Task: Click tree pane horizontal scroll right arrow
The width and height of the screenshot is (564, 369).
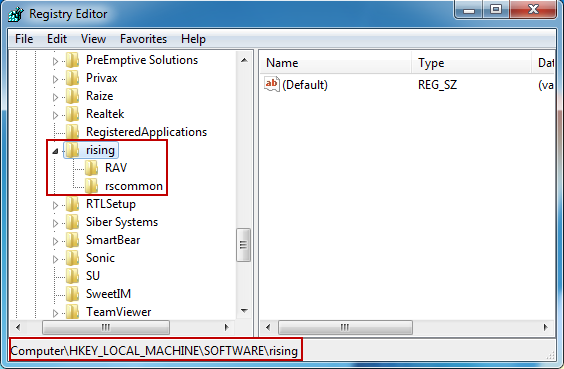Action: coord(226,327)
